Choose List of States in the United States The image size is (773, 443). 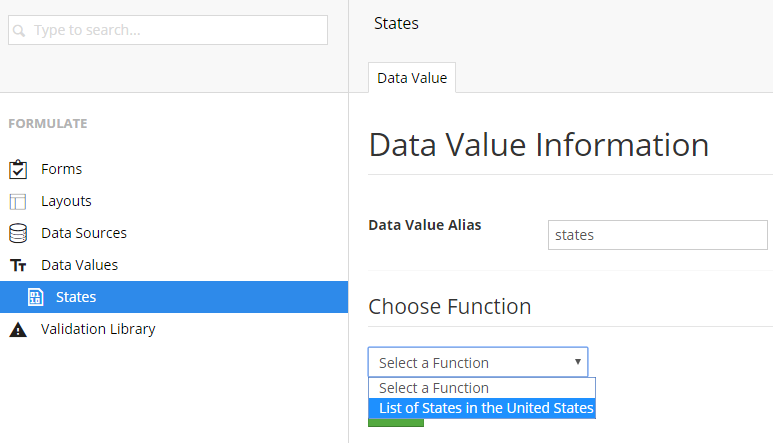tap(482, 408)
